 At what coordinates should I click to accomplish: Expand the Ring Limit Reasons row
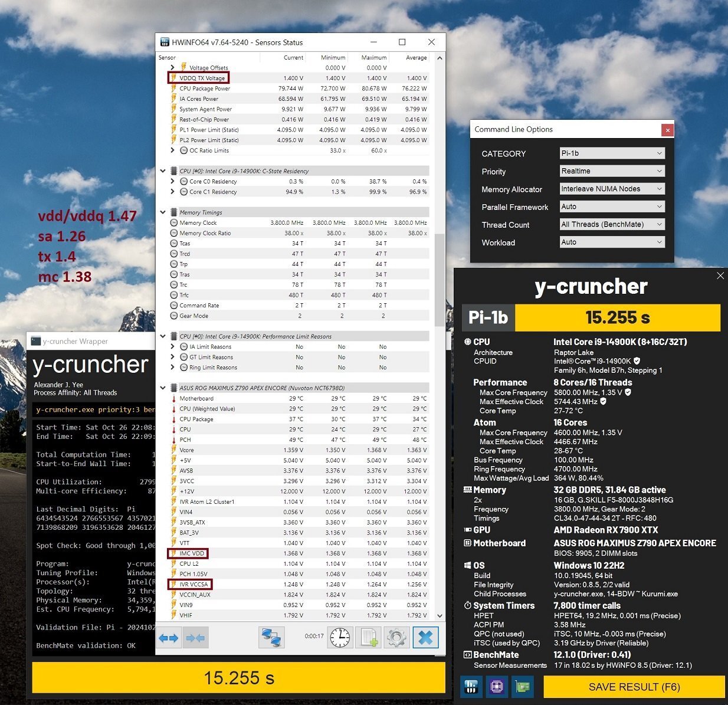click(172, 368)
